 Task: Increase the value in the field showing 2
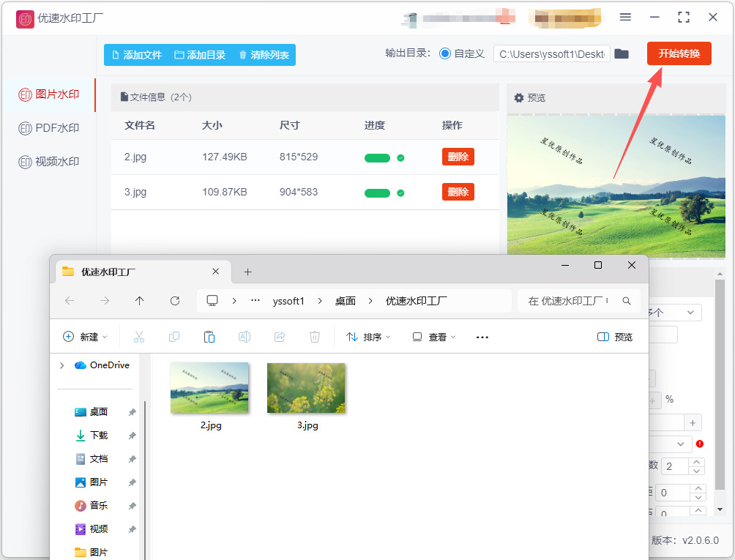coord(696,462)
